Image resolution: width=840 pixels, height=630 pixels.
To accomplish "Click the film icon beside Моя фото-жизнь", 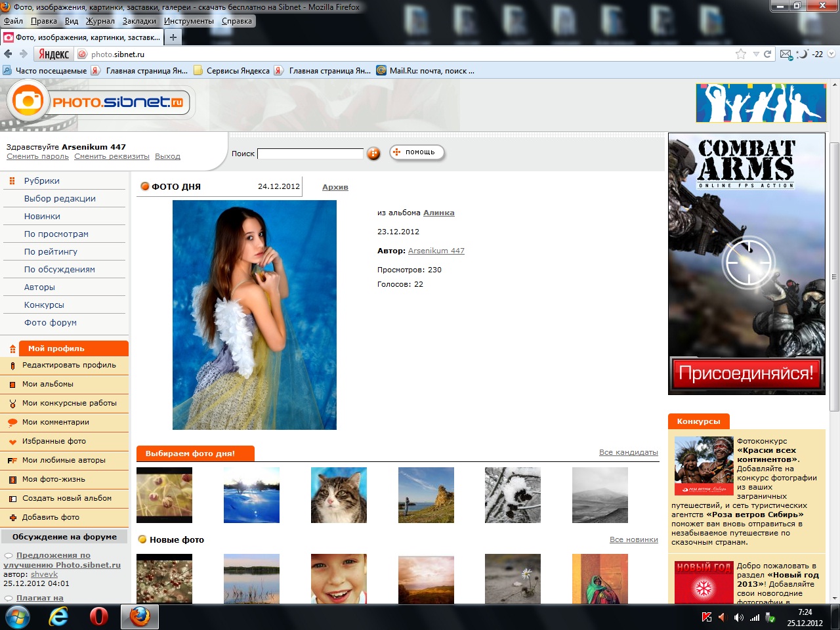I will (12, 480).
